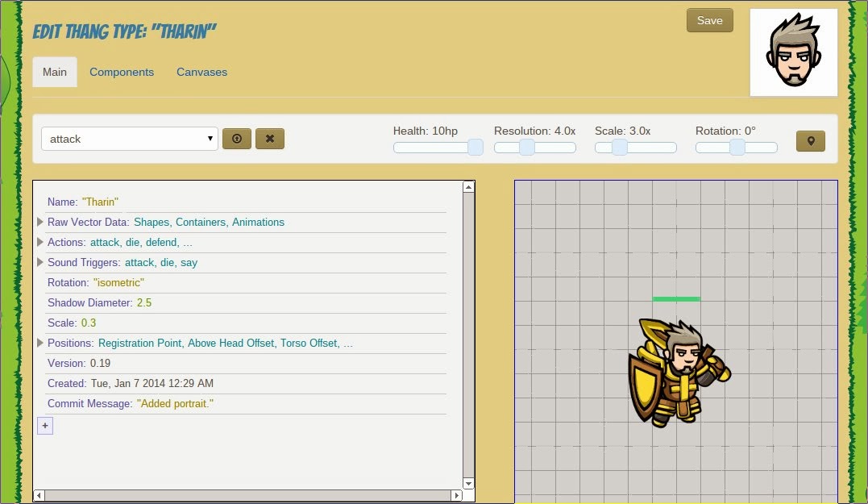
Task: Click the "Health: 10hp" label
Action: (426, 131)
